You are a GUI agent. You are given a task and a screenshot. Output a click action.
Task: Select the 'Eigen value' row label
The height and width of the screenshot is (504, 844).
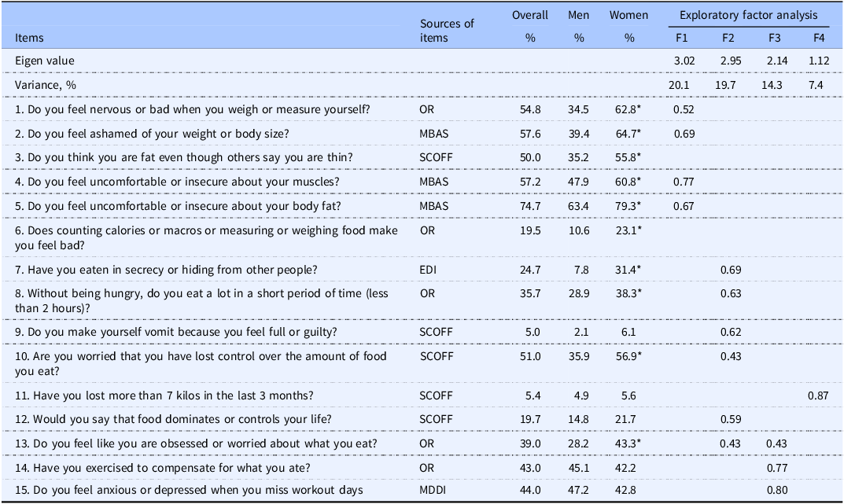coord(45,61)
